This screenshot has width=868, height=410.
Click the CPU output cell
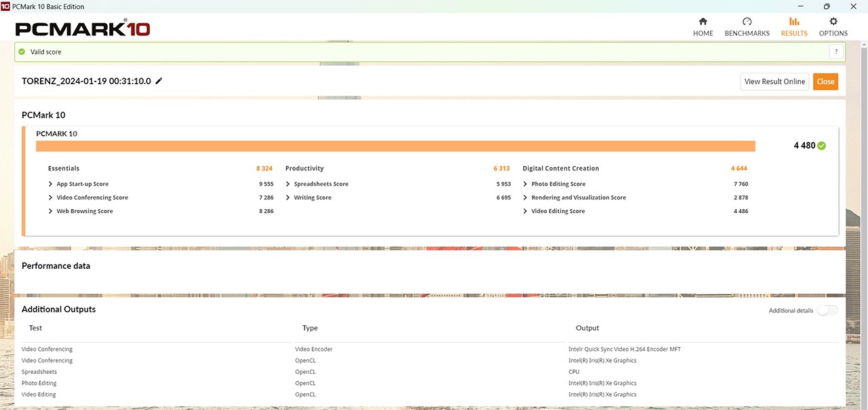click(574, 372)
